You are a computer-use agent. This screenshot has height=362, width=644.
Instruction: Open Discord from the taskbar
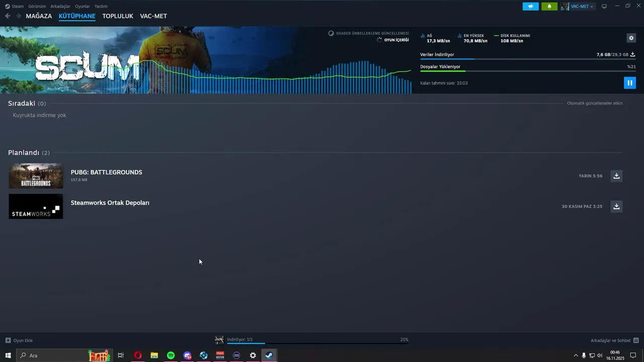point(187,355)
